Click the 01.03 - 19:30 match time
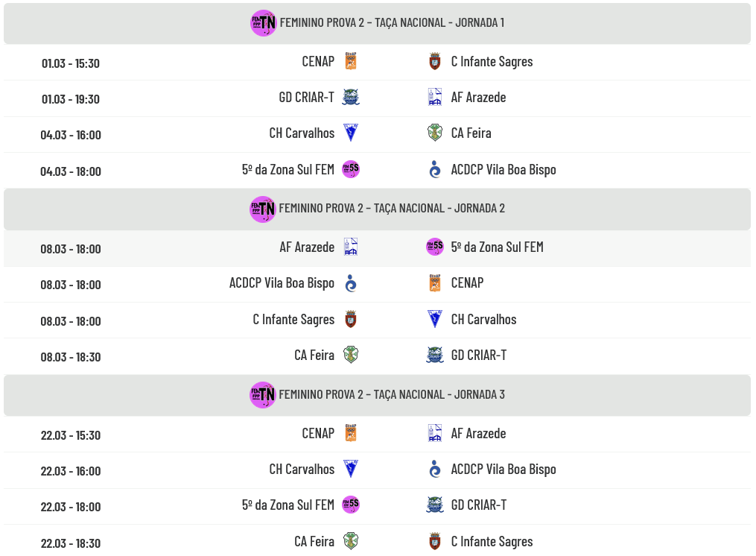Viewport: 756px width, 556px height. click(71, 99)
